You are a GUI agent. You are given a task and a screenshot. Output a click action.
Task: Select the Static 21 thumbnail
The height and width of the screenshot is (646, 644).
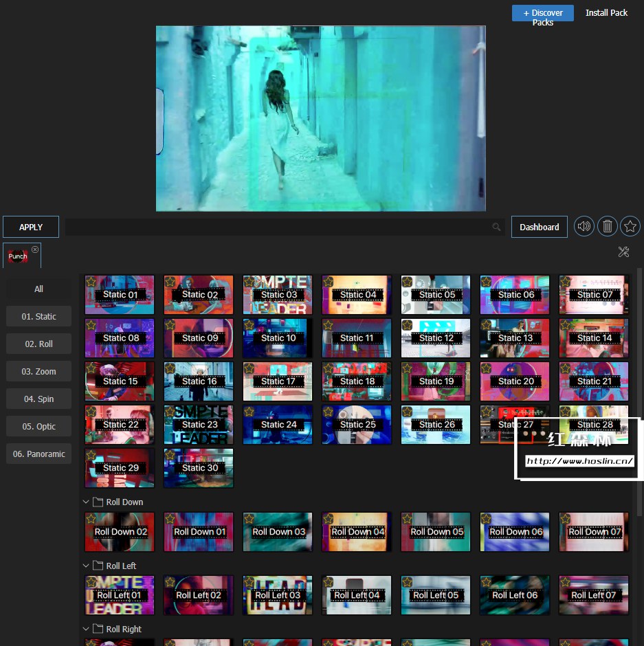(x=594, y=381)
